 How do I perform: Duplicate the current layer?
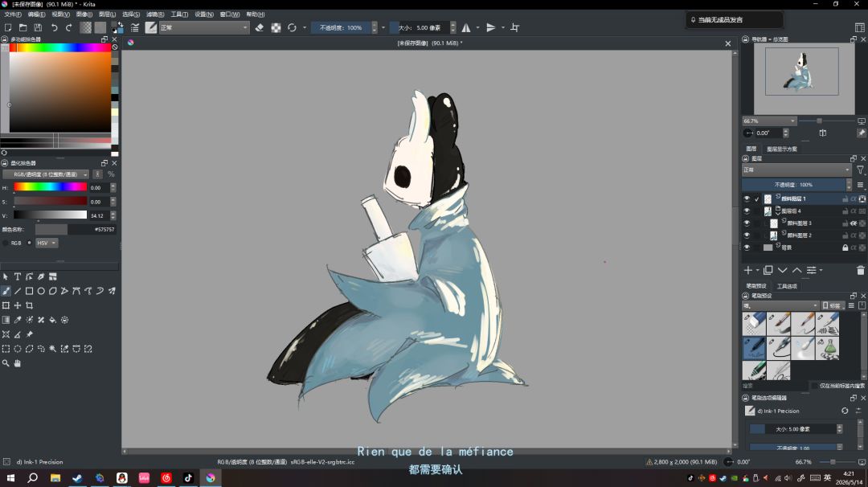pyautogui.click(x=768, y=270)
